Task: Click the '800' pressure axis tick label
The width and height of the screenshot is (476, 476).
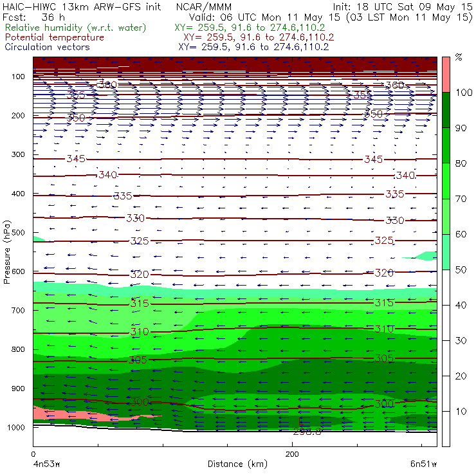Action: click(x=18, y=349)
